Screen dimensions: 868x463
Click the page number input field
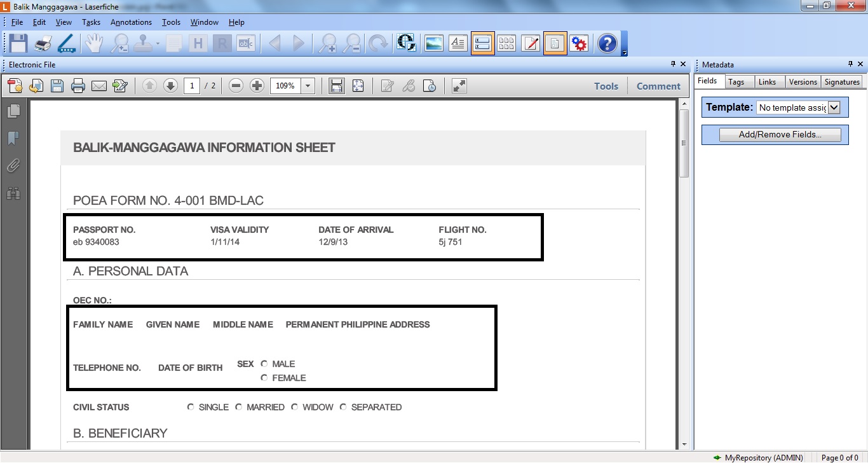click(192, 86)
